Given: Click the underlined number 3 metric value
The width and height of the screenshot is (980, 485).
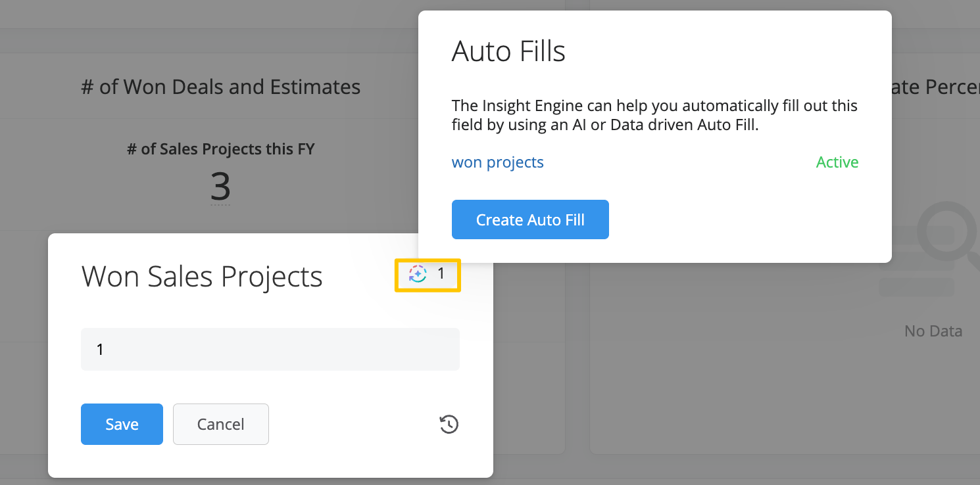Looking at the screenshot, I should 220,187.
